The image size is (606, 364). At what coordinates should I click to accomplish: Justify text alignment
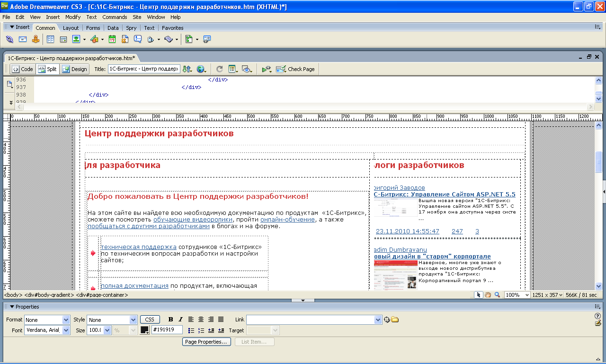tap(221, 320)
